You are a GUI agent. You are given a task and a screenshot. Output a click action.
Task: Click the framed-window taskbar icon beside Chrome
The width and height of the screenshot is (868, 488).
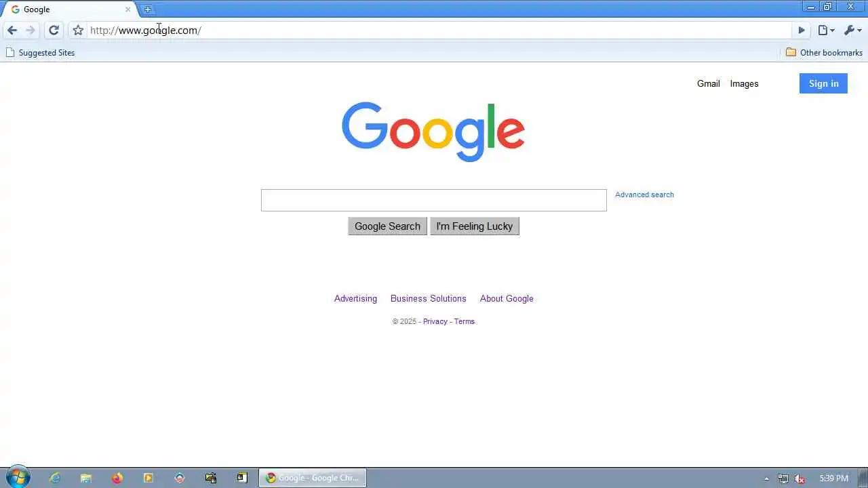(242, 478)
